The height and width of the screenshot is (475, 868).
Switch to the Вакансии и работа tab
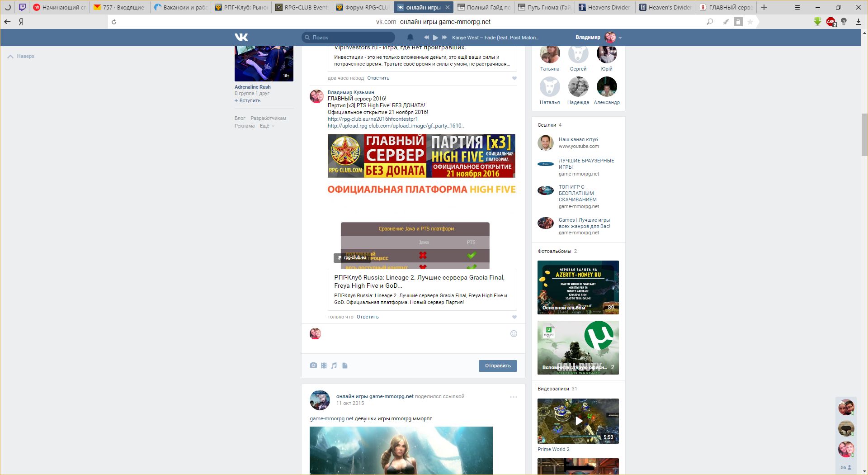pyautogui.click(x=180, y=7)
